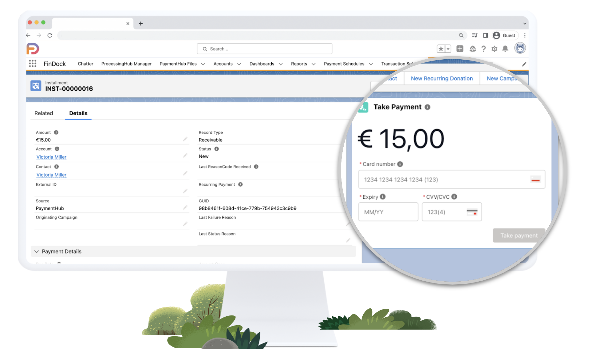Show the Account field info icon

(57, 149)
